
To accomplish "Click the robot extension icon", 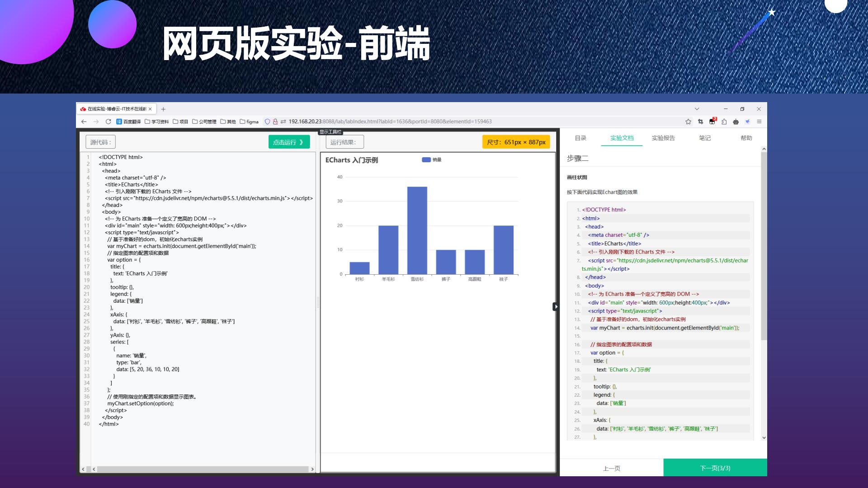I will 736,122.
